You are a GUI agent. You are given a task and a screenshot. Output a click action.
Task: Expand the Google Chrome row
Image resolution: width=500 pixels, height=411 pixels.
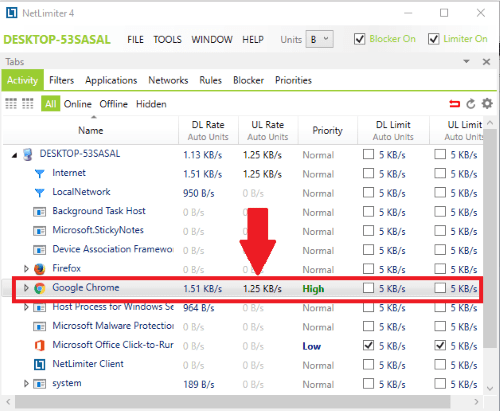point(26,288)
